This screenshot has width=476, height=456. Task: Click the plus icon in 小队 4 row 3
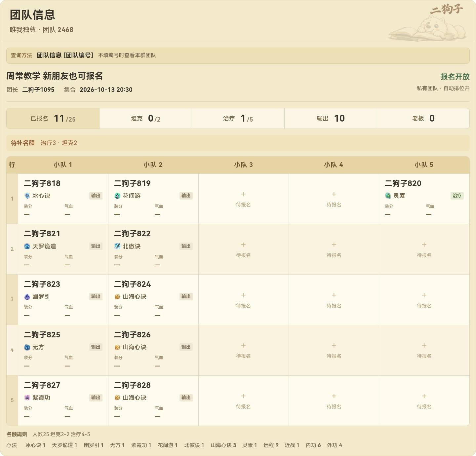[x=334, y=295]
